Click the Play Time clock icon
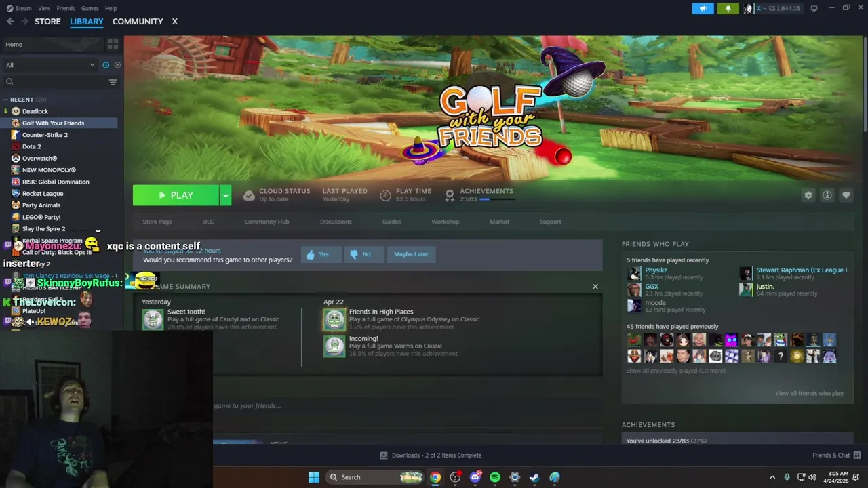This screenshot has width=868, height=488. tap(385, 195)
